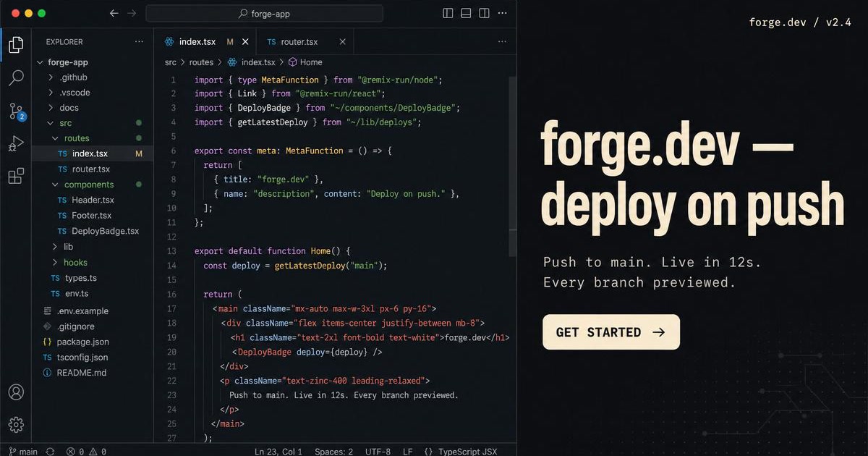Click the routes breadcrumb segment
This screenshot has width=868, height=456.
click(x=202, y=62)
